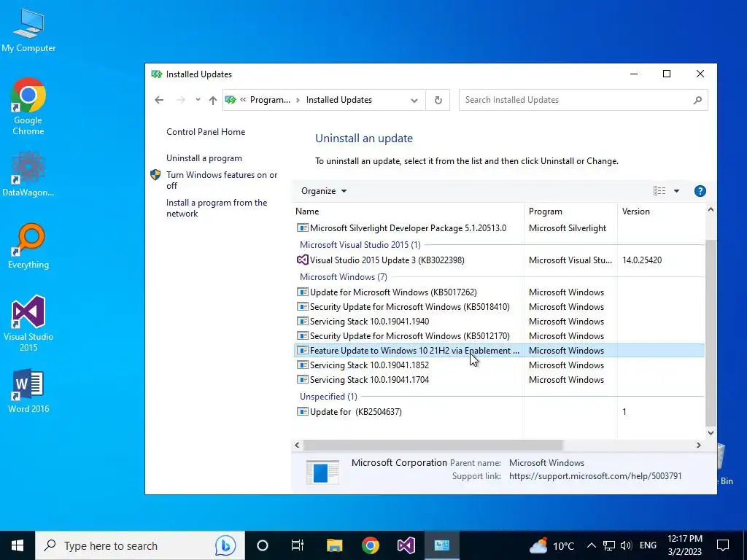Open the Windows Start menu
This screenshot has width=747, height=560.
18,545
